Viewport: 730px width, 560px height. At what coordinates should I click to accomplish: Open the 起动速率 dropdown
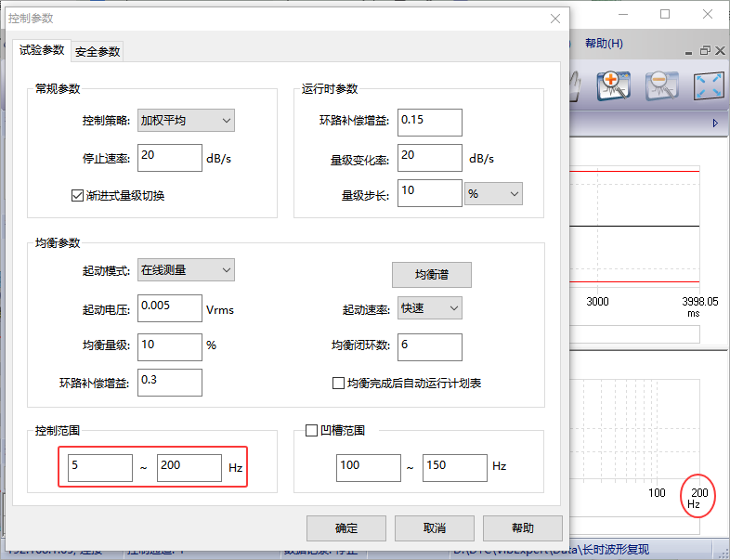point(430,307)
